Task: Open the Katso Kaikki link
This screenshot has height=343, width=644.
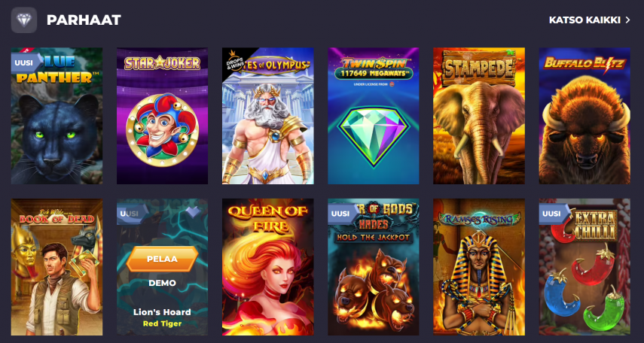Action: (x=584, y=20)
